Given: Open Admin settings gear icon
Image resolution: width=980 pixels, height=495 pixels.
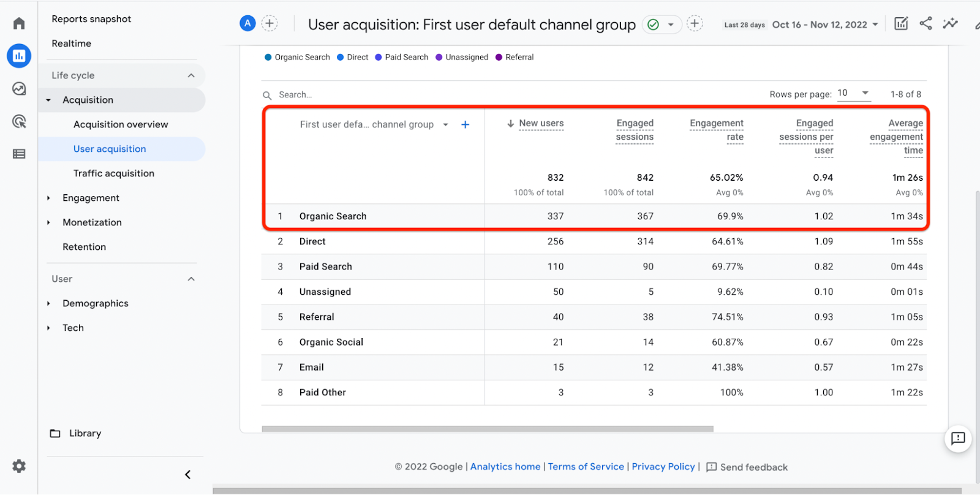Looking at the screenshot, I should (19, 466).
